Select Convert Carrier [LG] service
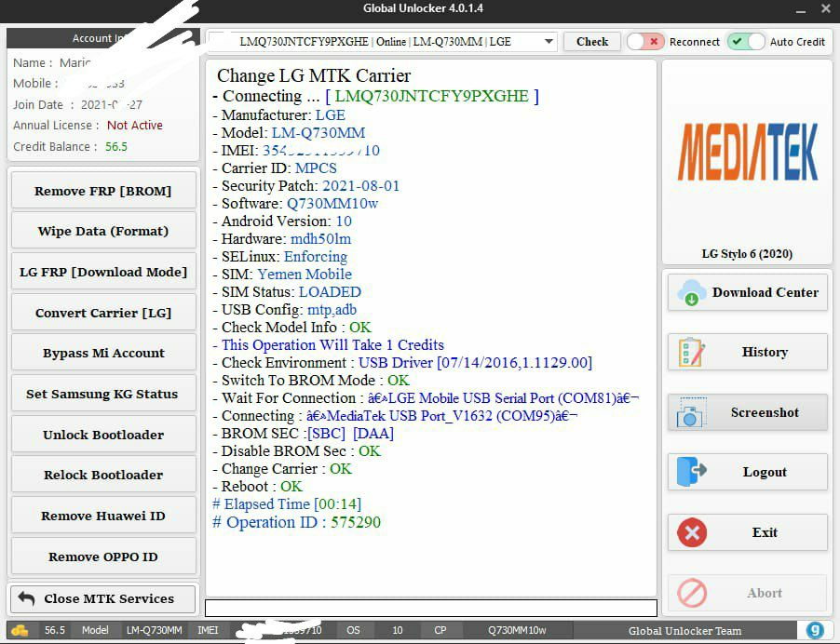Viewport: 840px width, 644px height. coord(103,313)
